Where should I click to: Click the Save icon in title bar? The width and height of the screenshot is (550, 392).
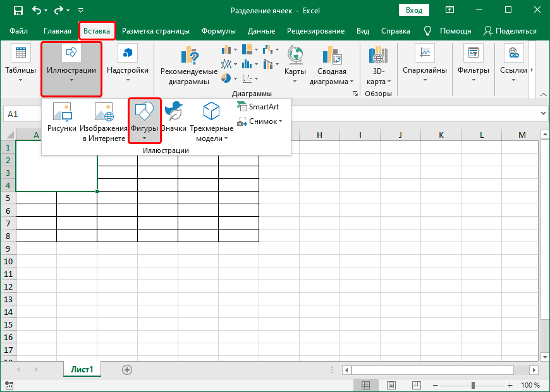pyautogui.click(x=18, y=11)
